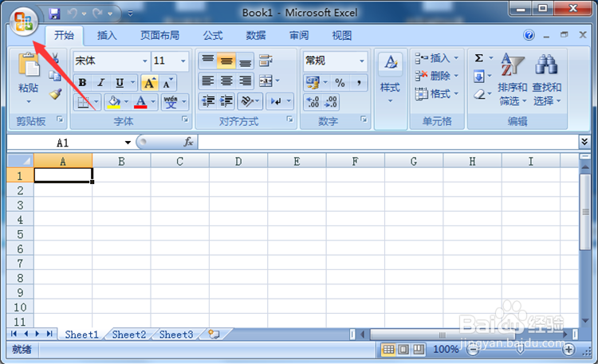Switch to the 插入 ribbon tab
The width and height of the screenshot is (598, 364).
click(107, 36)
